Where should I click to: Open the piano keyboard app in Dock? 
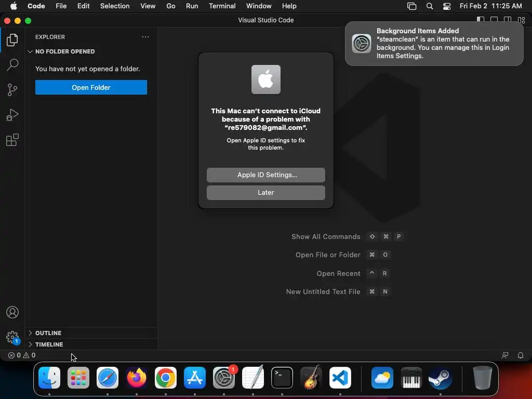[x=411, y=378]
